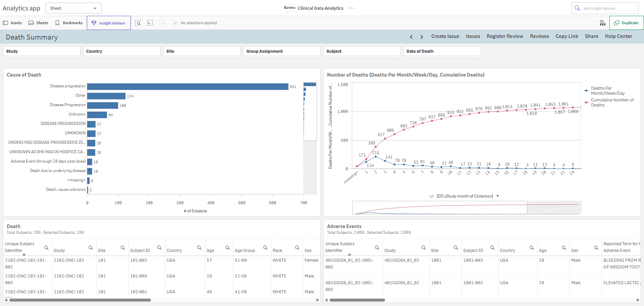Open the Sheet dropdown

[x=74, y=8]
